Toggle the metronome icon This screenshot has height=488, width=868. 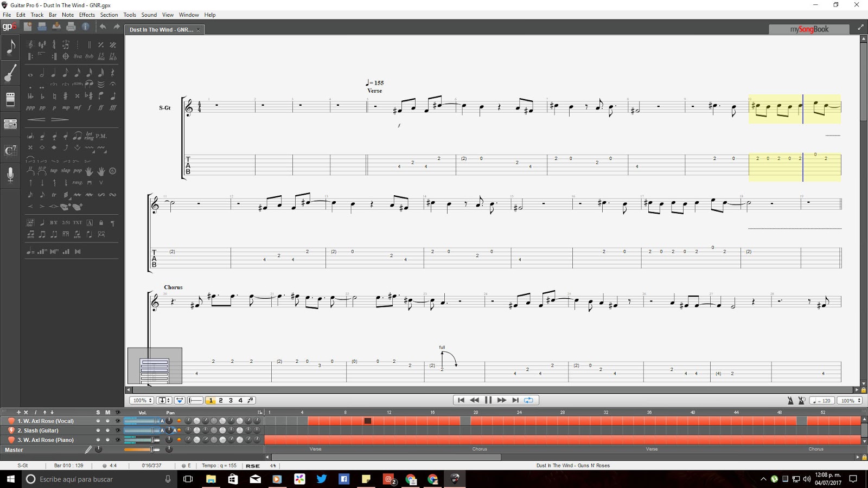tap(790, 401)
